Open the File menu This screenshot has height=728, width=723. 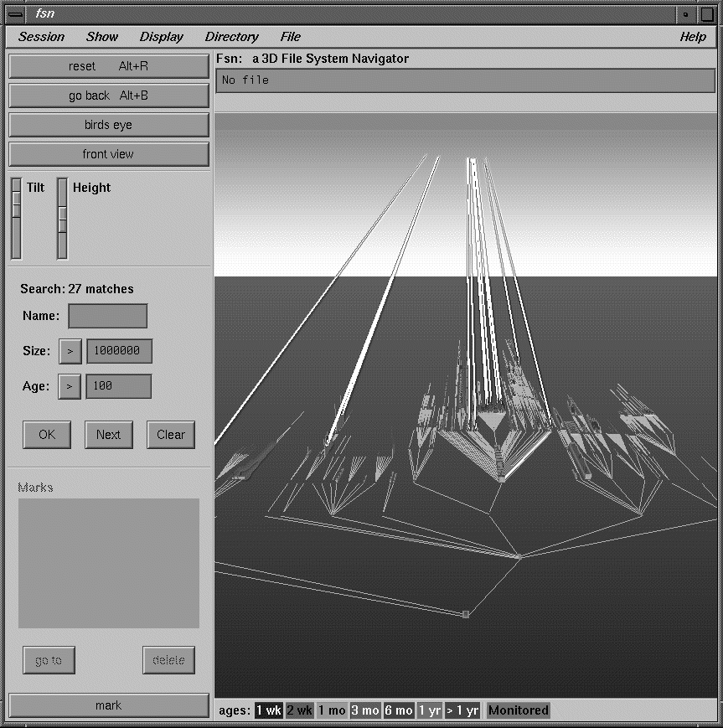(290, 37)
